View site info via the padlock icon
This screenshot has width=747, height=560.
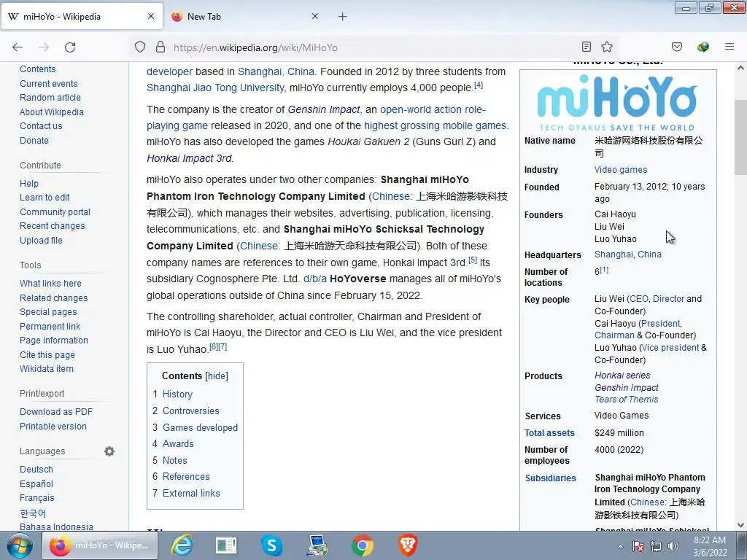[160, 47]
